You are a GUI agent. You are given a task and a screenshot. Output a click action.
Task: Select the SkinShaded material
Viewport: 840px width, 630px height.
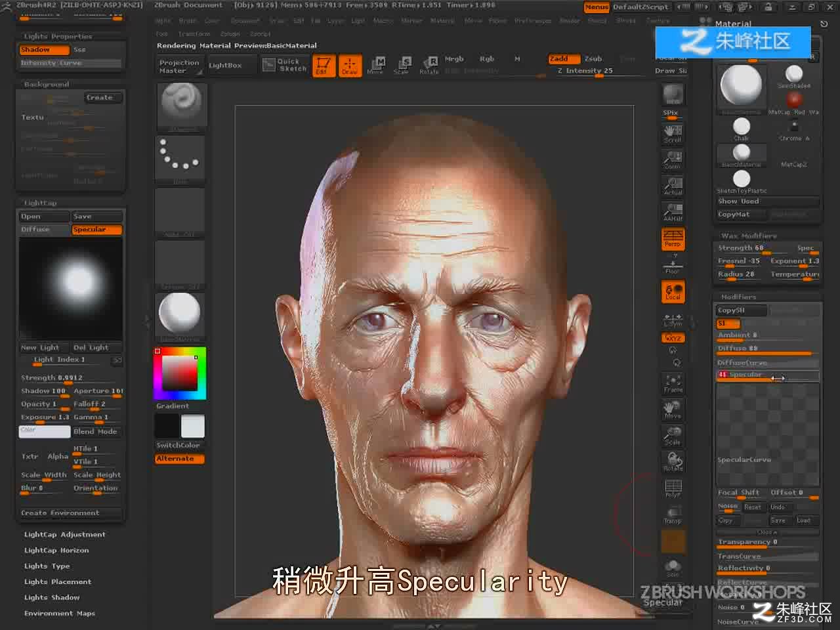click(794, 76)
